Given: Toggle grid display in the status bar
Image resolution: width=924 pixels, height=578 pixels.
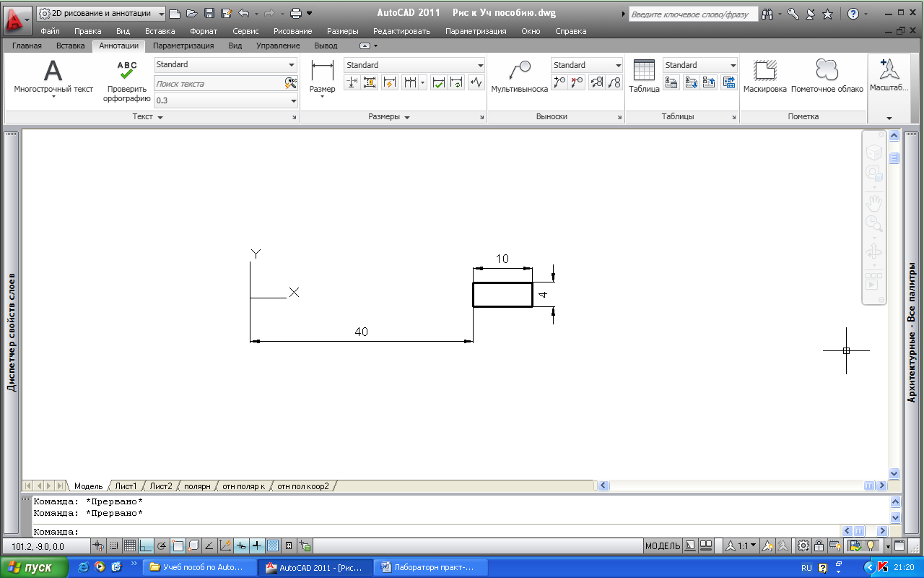Looking at the screenshot, I should tap(130, 546).
